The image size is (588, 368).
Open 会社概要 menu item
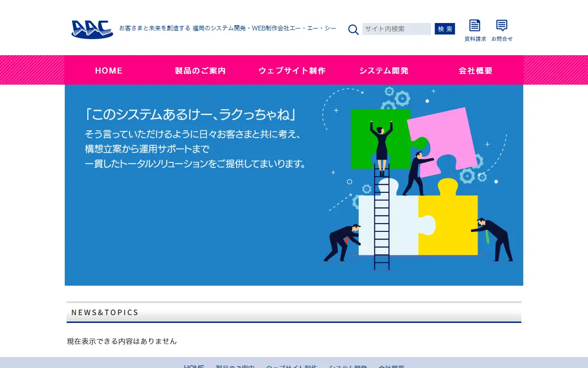[x=476, y=70]
